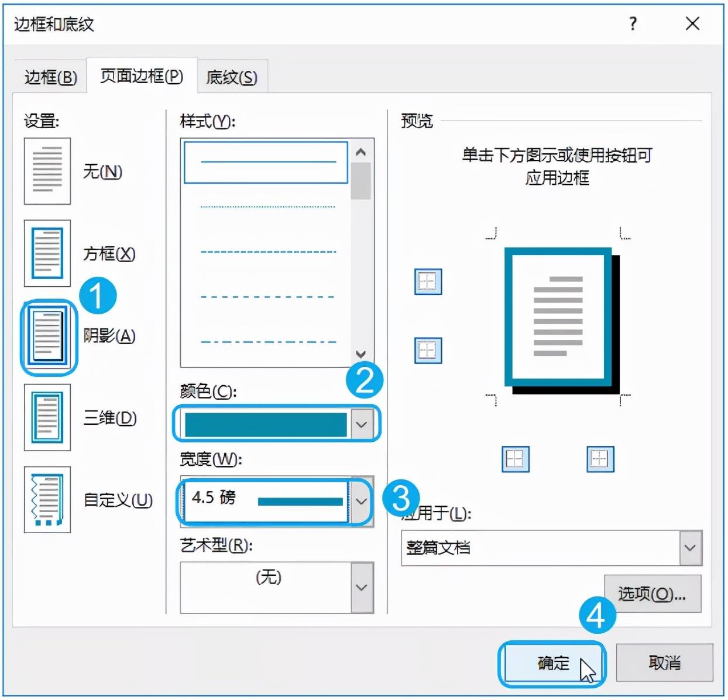Click the 选项(O)... button
Image resolution: width=728 pixels, height=700 pixels.
(652, 594)
